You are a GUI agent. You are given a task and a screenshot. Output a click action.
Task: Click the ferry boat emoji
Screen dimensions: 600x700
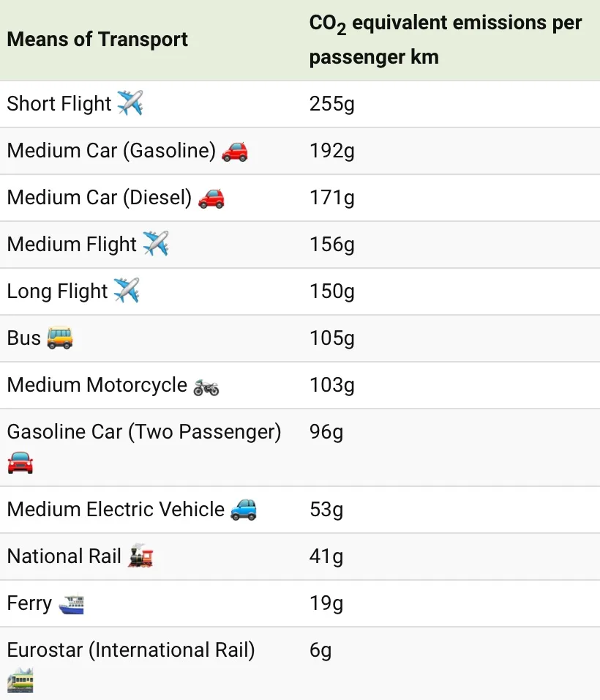[72, 604]
